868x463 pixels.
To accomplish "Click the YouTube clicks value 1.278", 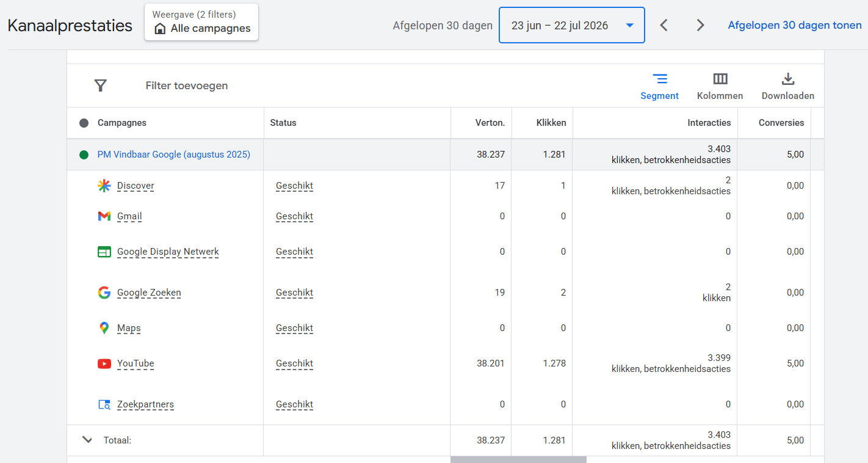I will point(554,363).
